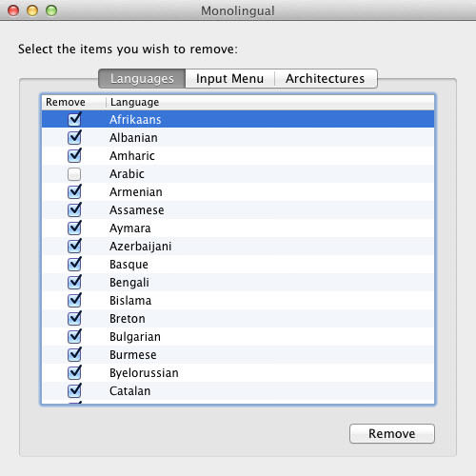Open the Architectures tab
Screen dimensions: 476x476
point(326,78)
